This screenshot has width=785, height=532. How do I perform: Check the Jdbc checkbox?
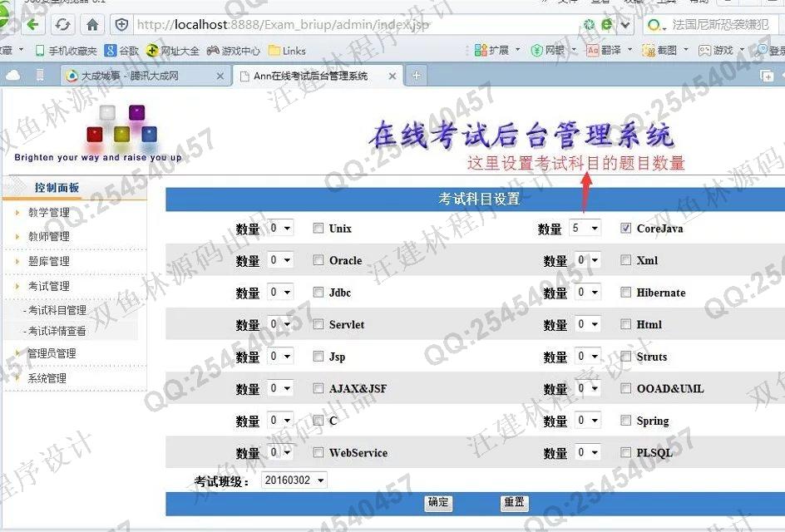tap(318, 292)
